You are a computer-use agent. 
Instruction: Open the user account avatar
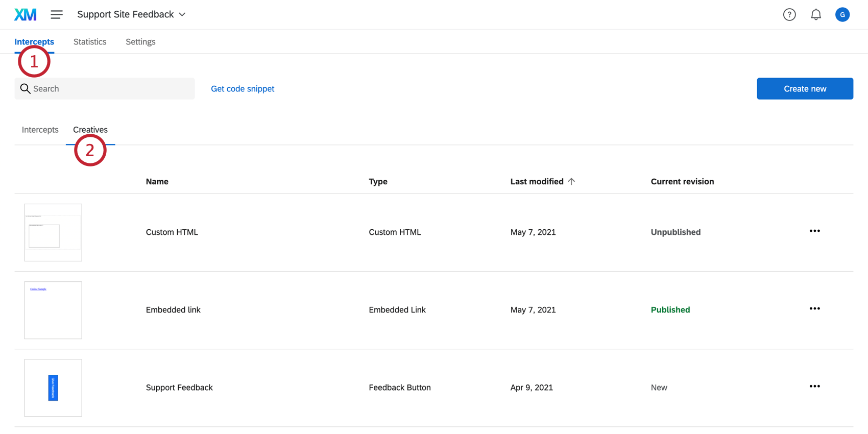(842, 15)
